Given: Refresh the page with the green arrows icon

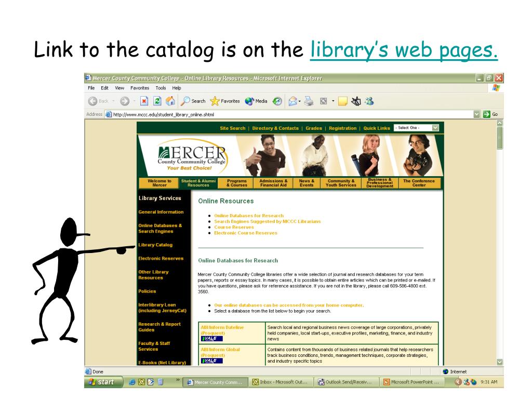Looking at the screenshot, I should tap(157, 101).
